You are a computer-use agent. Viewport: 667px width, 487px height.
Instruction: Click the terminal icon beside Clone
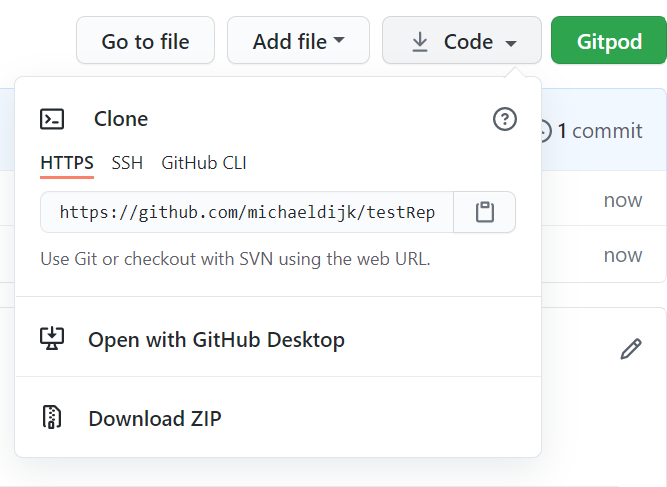pos(52,119)
